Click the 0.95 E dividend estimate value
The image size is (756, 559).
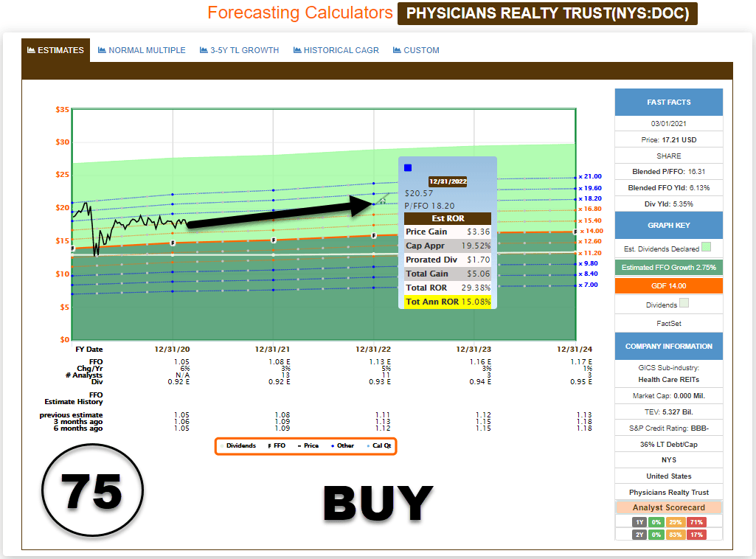[581, 382]
